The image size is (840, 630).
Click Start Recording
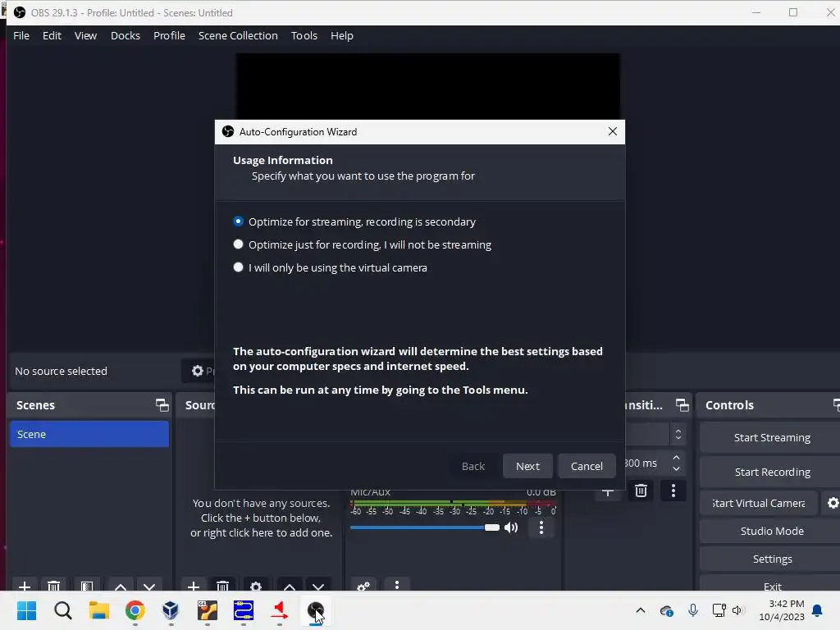click(x=771, y=472)
